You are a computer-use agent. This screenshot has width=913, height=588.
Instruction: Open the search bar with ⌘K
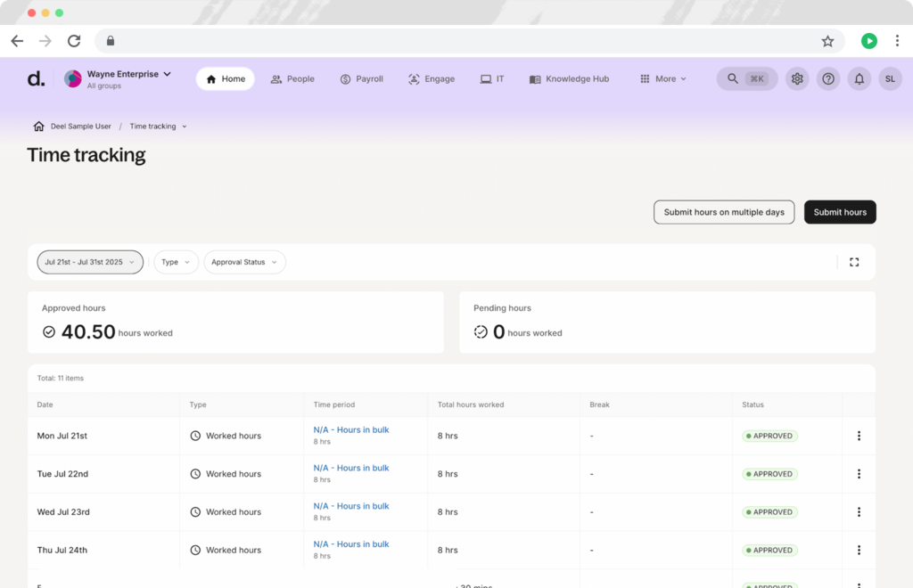[x=747, y=79]
